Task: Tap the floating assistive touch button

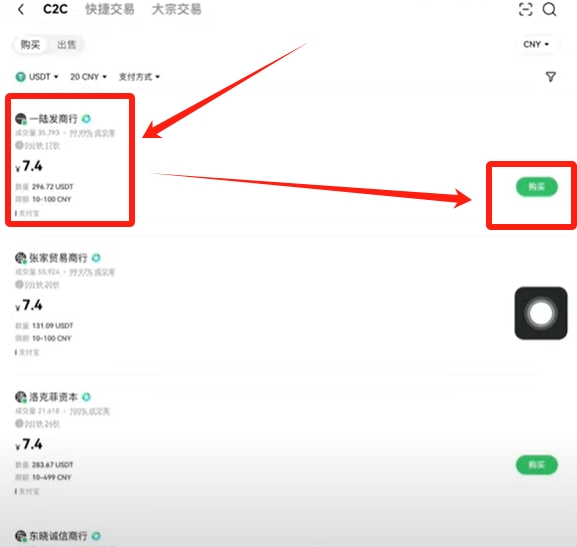Action: tap(541, 313)
